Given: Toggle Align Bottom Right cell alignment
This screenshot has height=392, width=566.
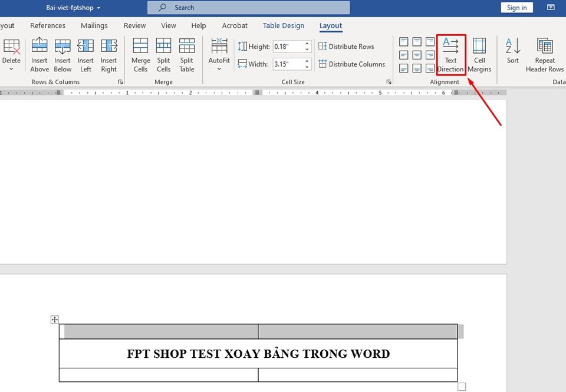Looking at the screenshot, I should pos(429,68).
